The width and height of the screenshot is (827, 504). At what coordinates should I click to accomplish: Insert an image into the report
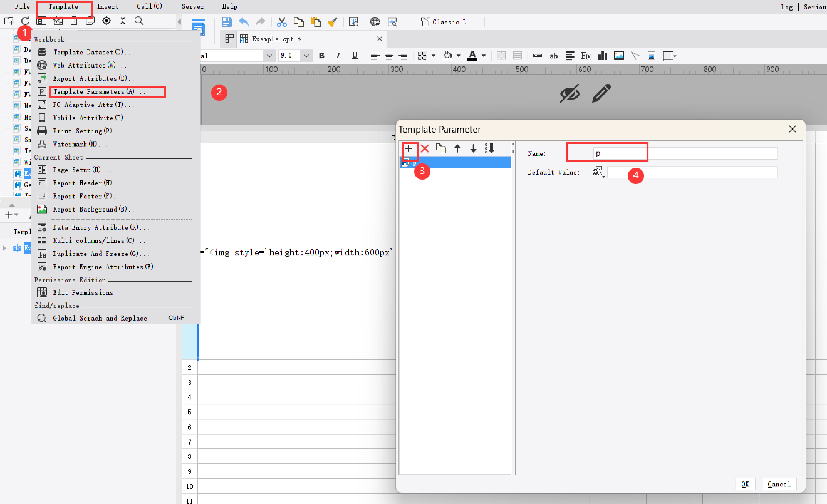[619, 56]
